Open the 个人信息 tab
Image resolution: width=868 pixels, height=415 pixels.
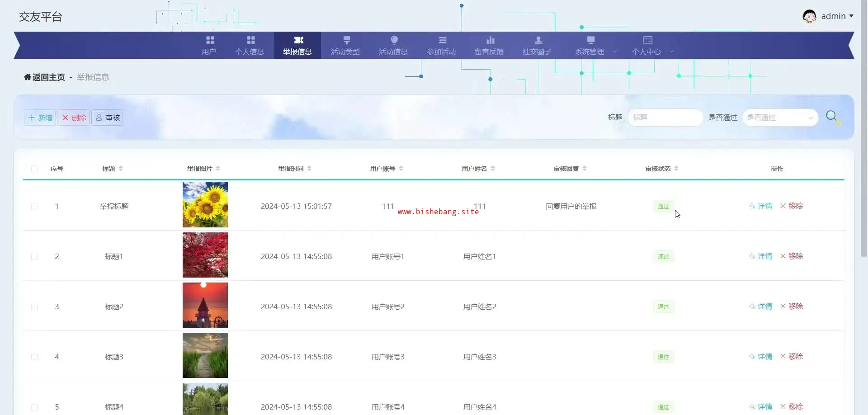[250, 46]
